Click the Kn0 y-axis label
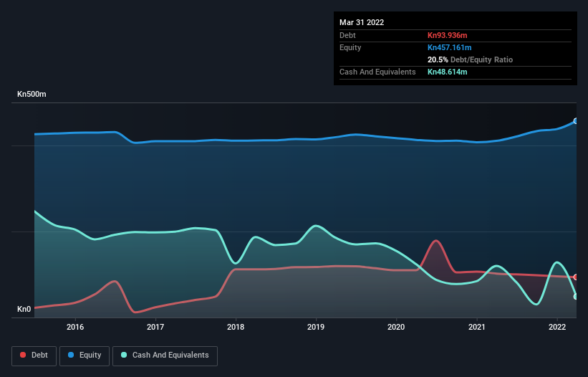 click(24, 309)
